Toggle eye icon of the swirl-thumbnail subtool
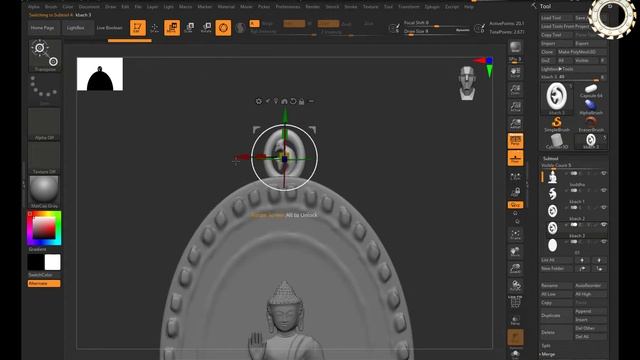This screenshot has width=640, height=360. (604, 190)
